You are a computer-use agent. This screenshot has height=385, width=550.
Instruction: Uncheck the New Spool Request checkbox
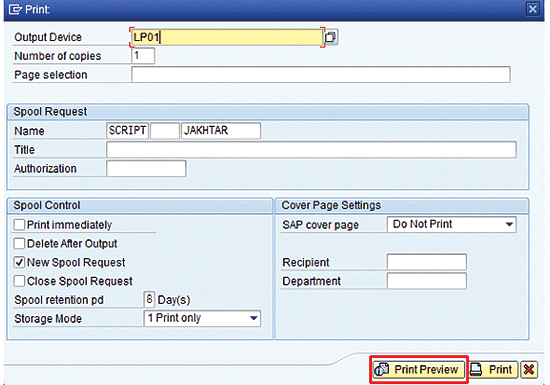(x=19, y=262)
